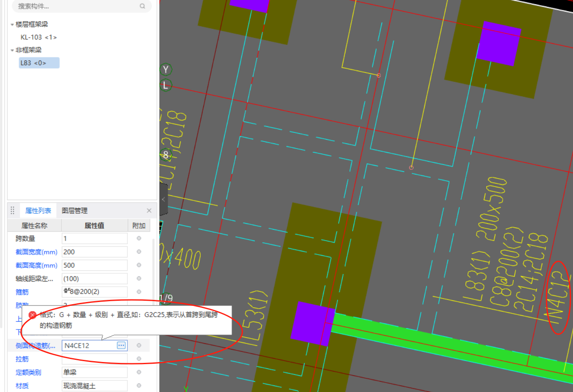
Task: Click the 材质 value field showing 现浇混凝土
Action: coord(95,386)
